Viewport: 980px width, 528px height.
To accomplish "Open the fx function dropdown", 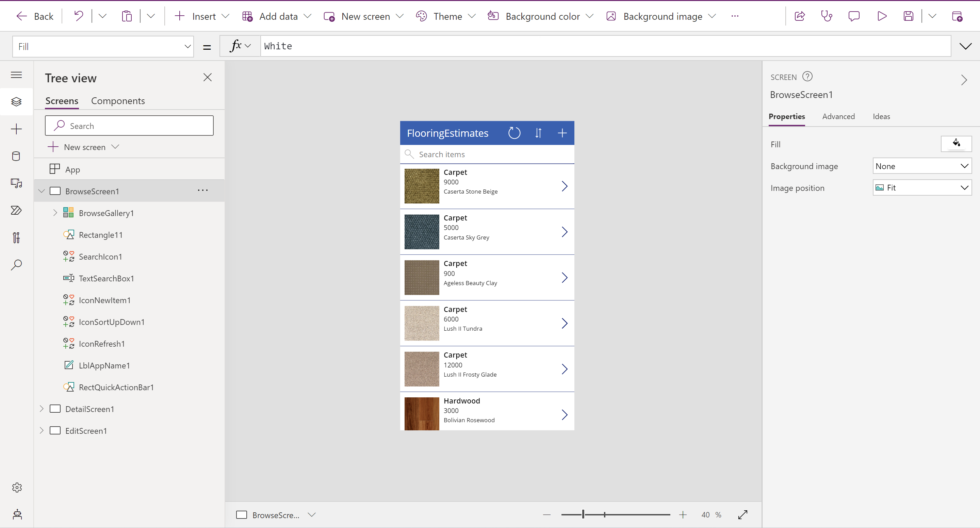I will pos(241,46).
